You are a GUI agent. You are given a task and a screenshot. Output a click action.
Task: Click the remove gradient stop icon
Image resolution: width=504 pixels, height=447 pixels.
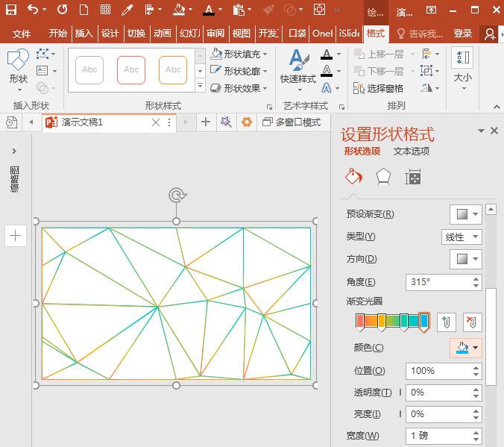click(472, 322)
